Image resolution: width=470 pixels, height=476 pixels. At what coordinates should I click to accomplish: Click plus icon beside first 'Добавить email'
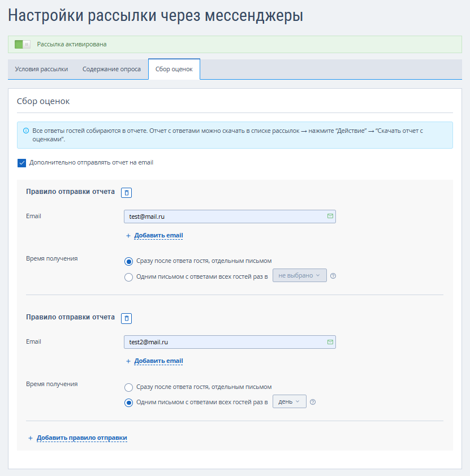tap(128, 236)
